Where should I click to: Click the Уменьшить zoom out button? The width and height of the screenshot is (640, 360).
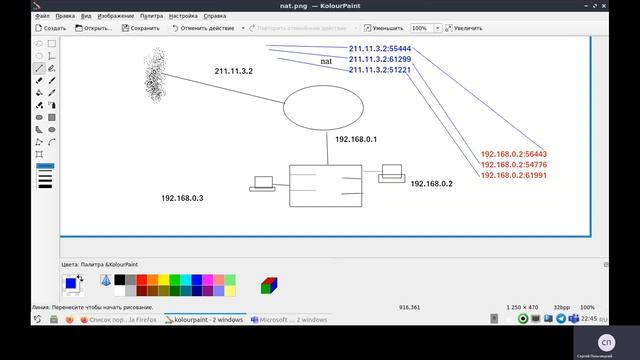[383, 28]
